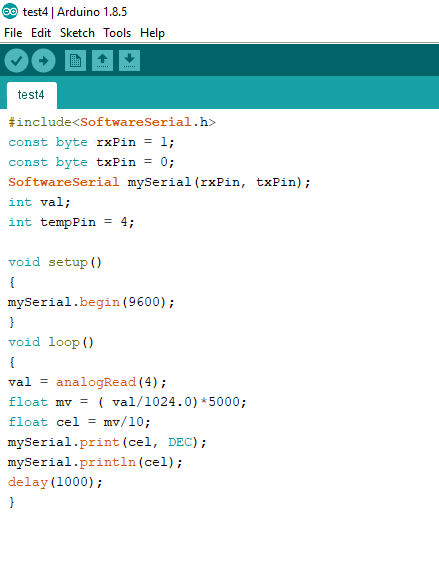Click the mySerial.begin(9600); line
This screenshot has width=439, height=578.
(x=91, y=302)
